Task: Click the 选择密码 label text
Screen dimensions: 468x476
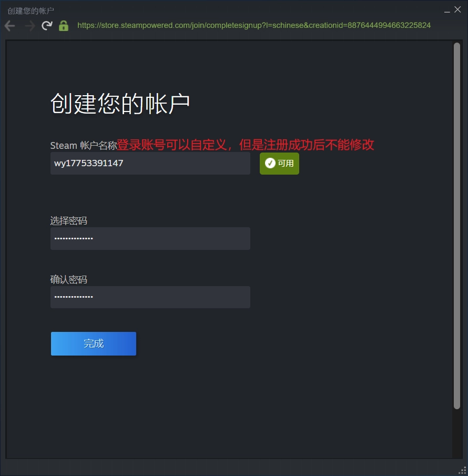Action: point(68,221)
